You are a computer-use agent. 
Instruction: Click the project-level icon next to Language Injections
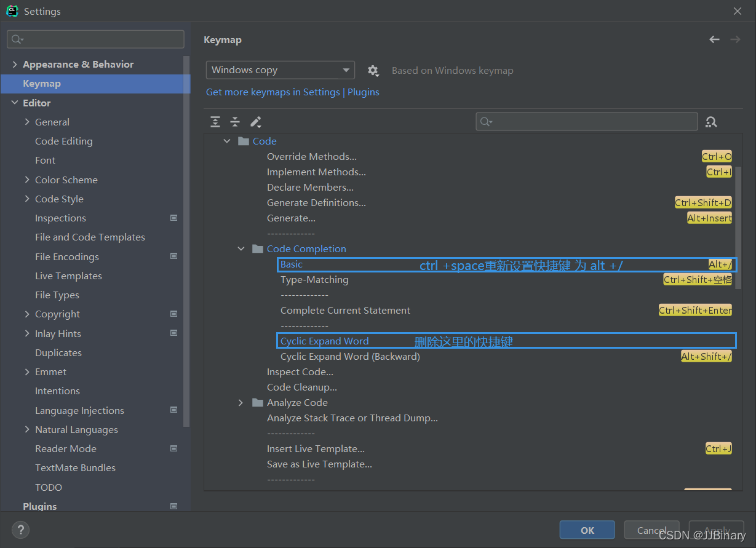173,410
